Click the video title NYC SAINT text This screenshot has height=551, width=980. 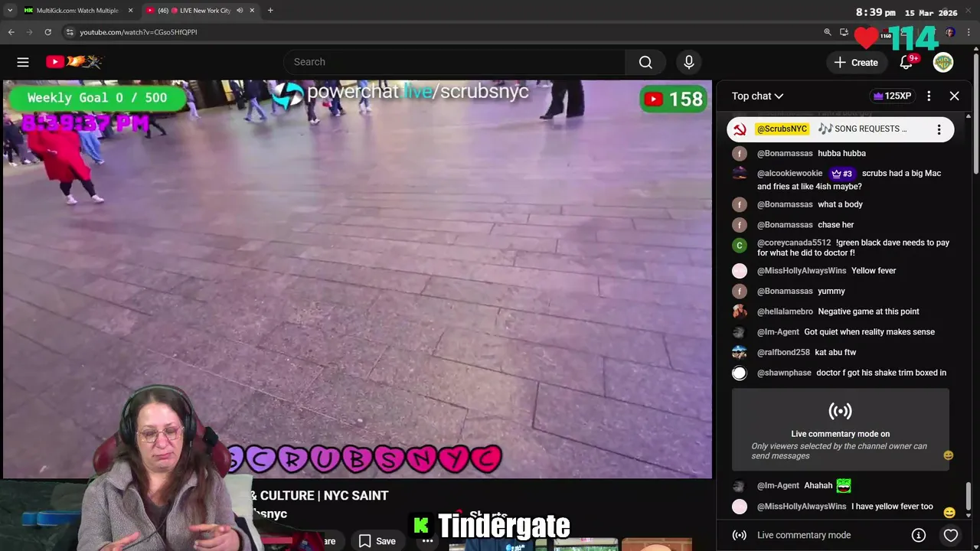[356, 495]
